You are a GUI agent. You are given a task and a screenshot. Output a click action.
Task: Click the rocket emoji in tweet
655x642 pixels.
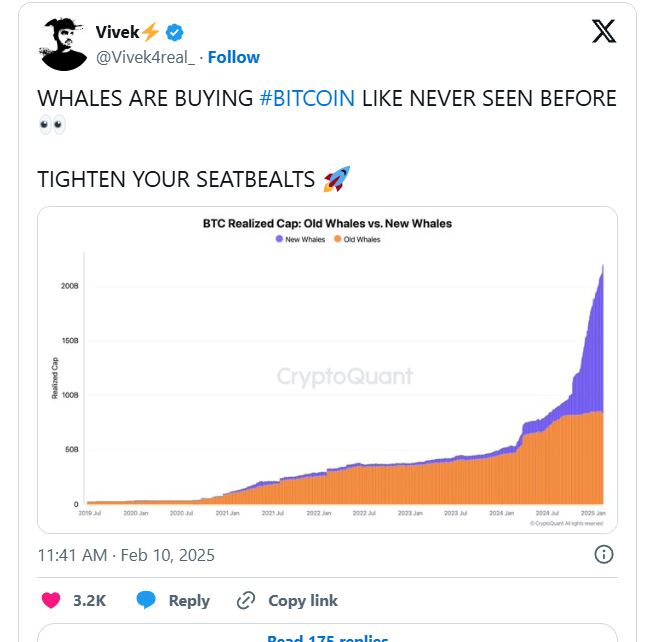337,179
